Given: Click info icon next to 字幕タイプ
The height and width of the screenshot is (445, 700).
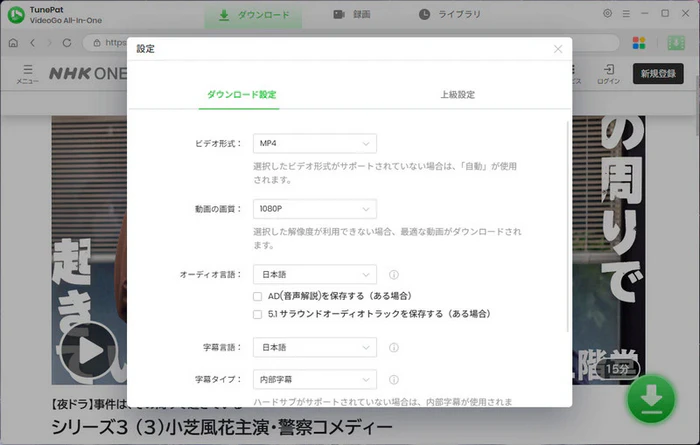Looking at the screenshot, I should click(x=394, y=379).
